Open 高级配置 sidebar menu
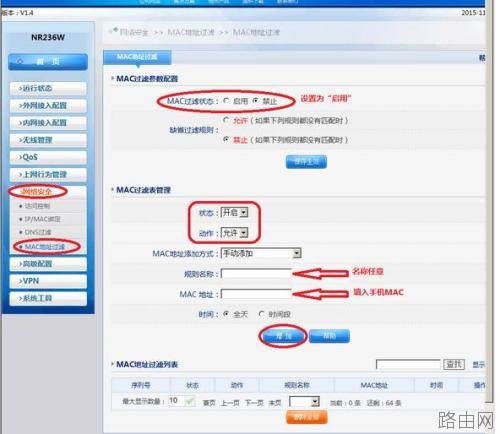The height and width of the screenshot is (434, 500). click(x=48, y=264)
